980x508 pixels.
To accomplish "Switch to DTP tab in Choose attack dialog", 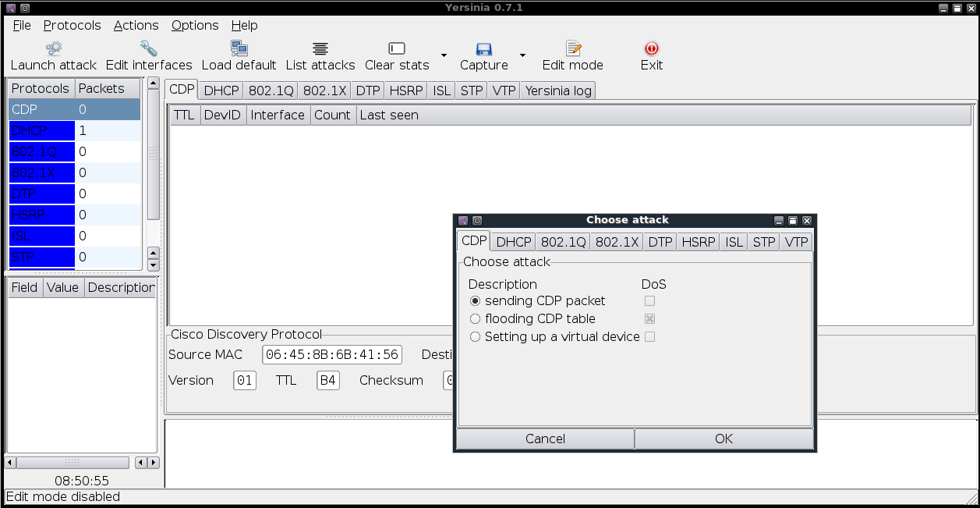I will [x=660, y=242].
